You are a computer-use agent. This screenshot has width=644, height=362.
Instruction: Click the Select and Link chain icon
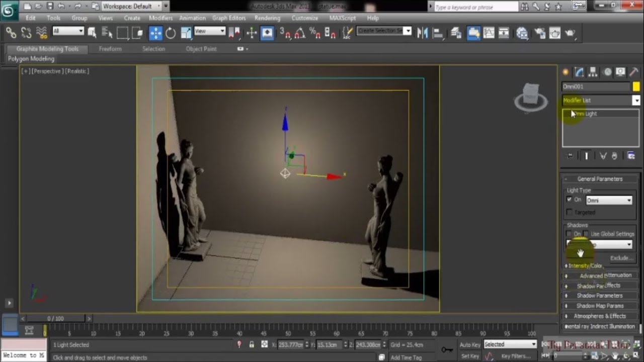tap(11, 33)
